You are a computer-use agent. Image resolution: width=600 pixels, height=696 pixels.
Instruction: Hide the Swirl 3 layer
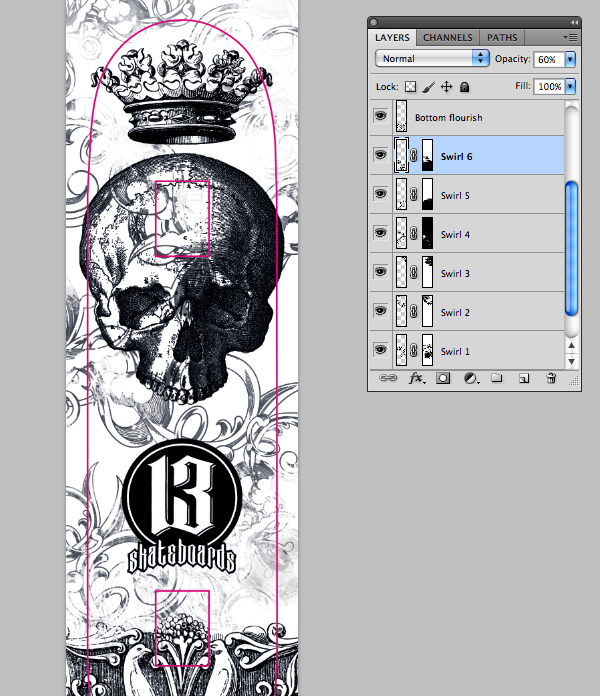pyautogui.click(x=380, y=272)
